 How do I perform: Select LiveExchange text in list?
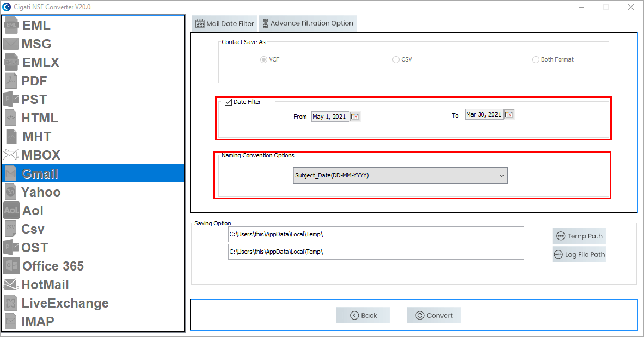pos(65,303)
